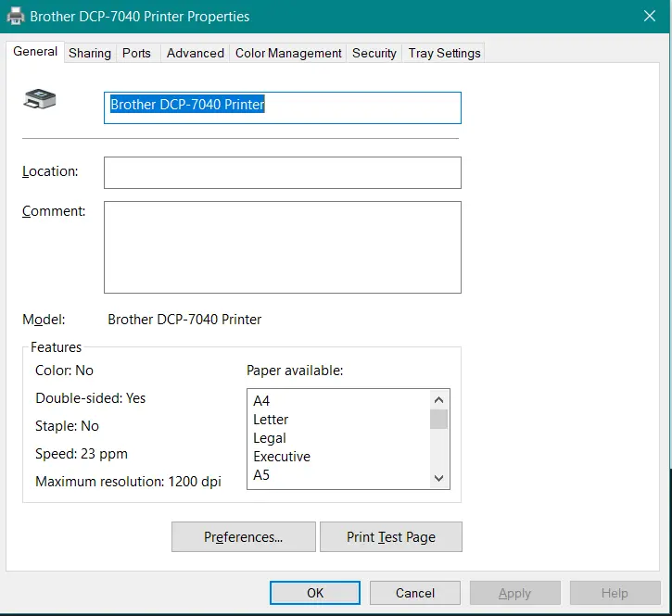Confirm with the OK button
672x616 pixels.
click(315, 593)
